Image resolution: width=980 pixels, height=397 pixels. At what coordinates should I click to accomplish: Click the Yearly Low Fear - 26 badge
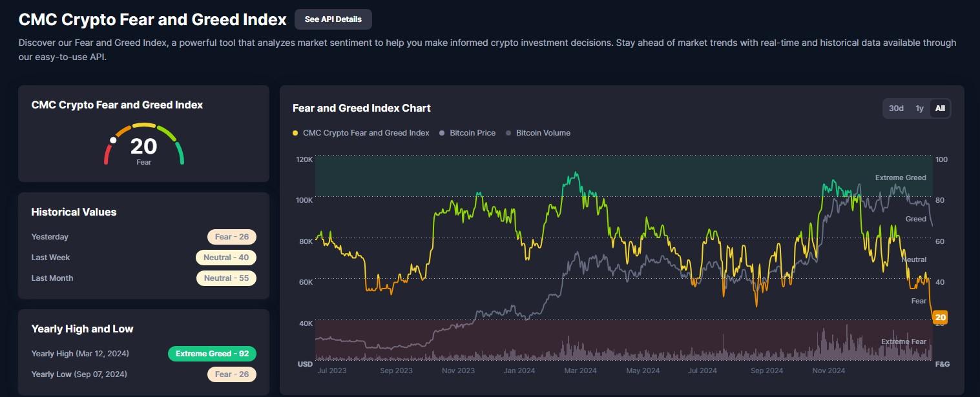point(232,374)
